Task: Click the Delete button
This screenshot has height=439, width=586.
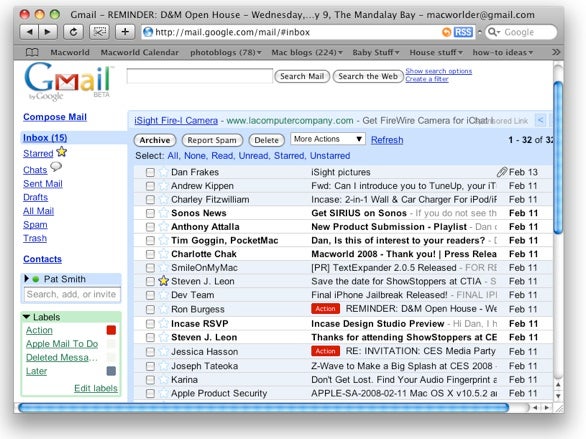Action: click(266, 140)
